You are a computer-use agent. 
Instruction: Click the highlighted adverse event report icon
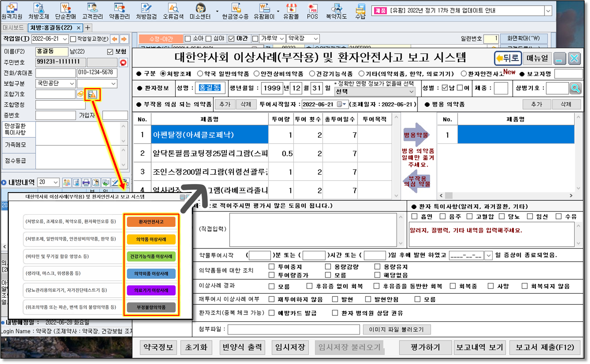click(92, 95)
